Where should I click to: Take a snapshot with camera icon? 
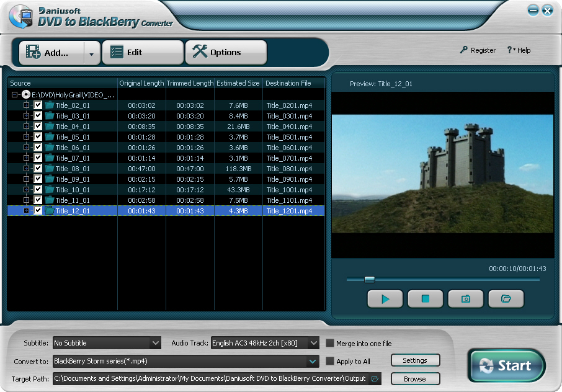pos(466,299)
